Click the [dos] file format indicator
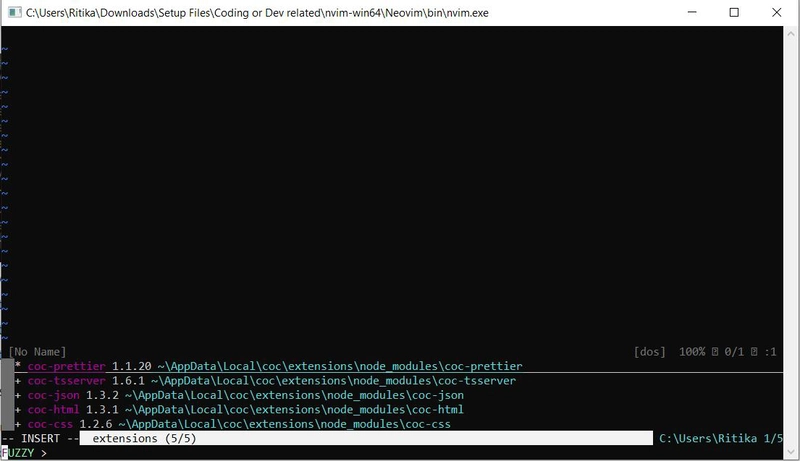The height and width of the screenshot is (461, 800). coord(649,352)
